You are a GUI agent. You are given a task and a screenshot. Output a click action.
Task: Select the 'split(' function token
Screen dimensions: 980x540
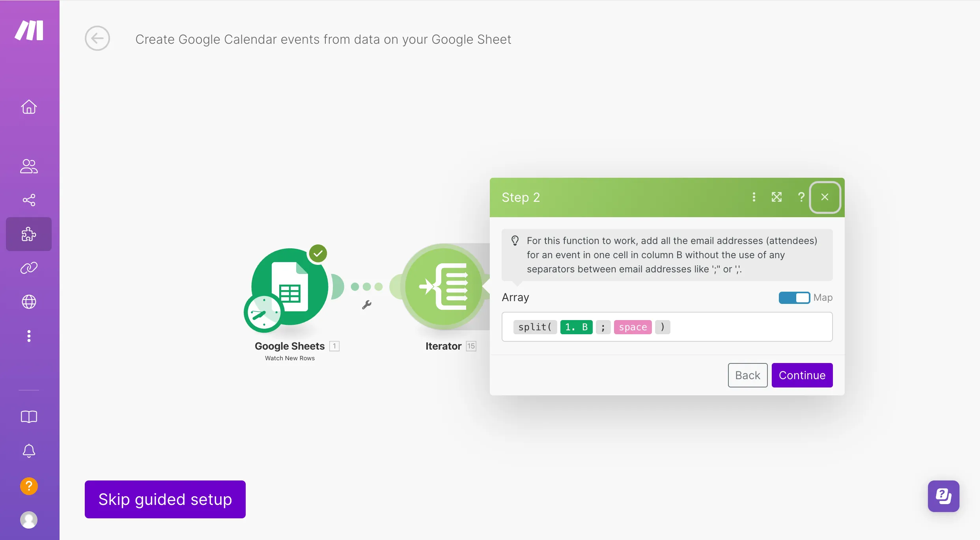click(x=535, y=327)
